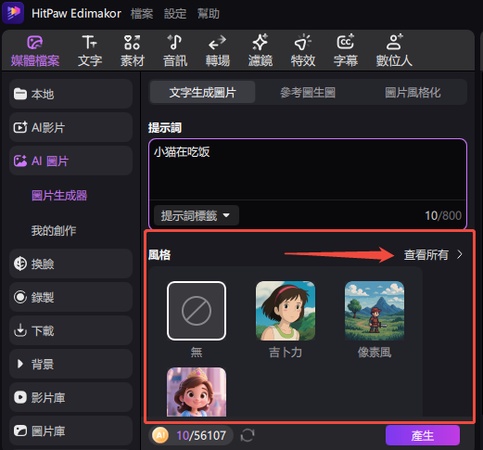This screenshot has width=483, height=450.
Task: Click the refresh credits icon
Action: pyautogui.click(x=247, y=435)
